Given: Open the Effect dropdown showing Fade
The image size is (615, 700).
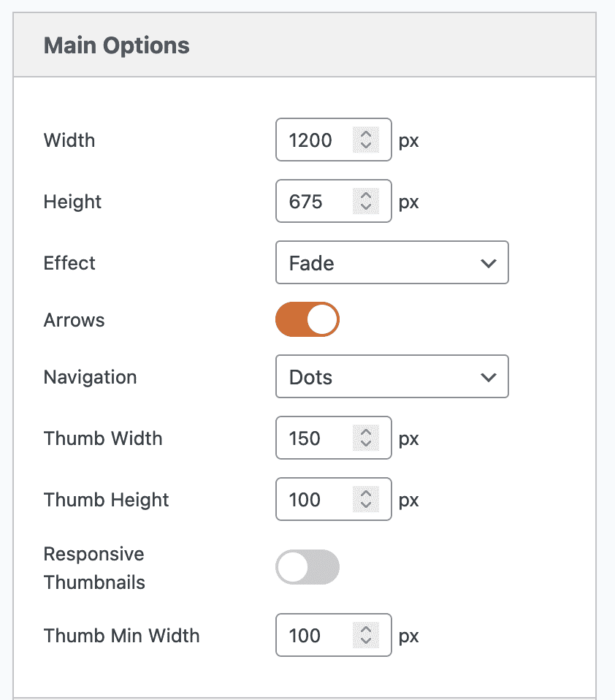Looking at the screenshot, I should [x=391, y=262].
